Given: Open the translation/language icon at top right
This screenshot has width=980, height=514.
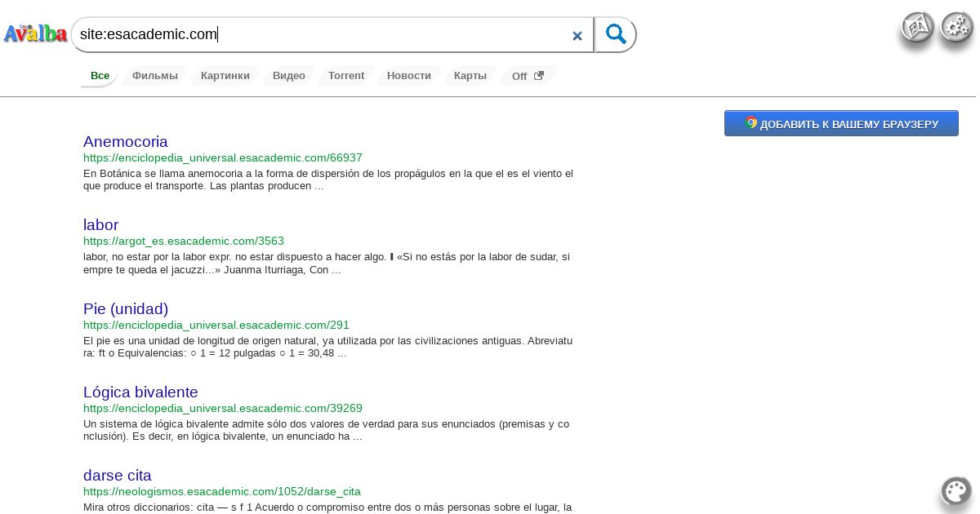Looking at the screenshot, I should 918,28.
